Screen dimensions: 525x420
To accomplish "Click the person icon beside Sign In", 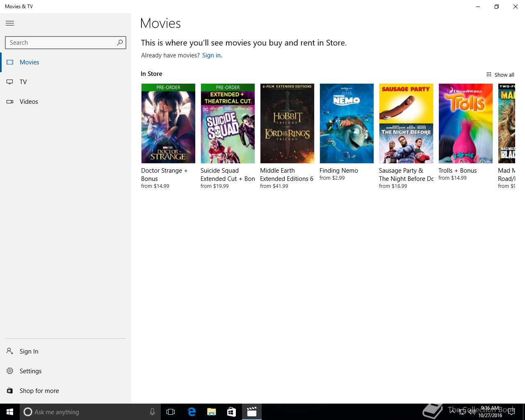I will 10,351.
